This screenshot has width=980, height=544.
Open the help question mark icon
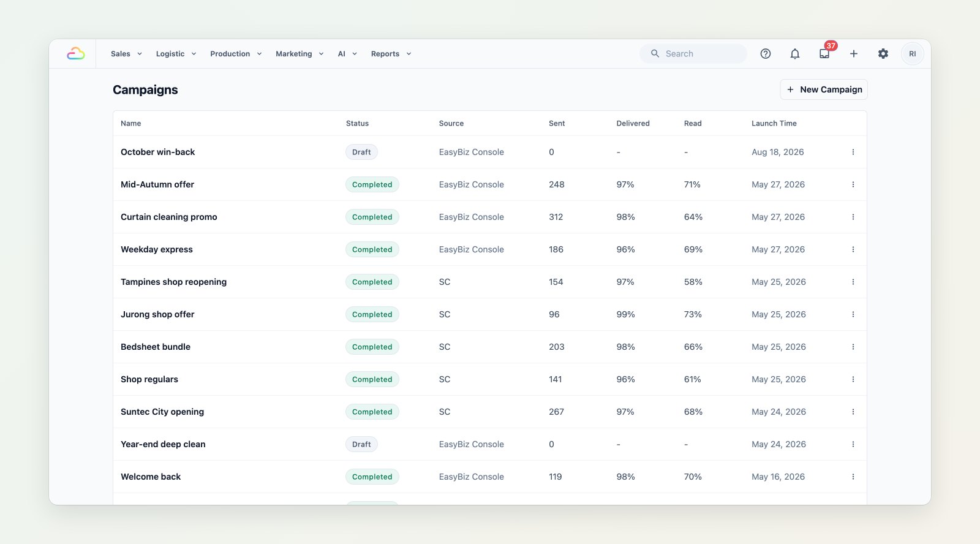(766, 54)
